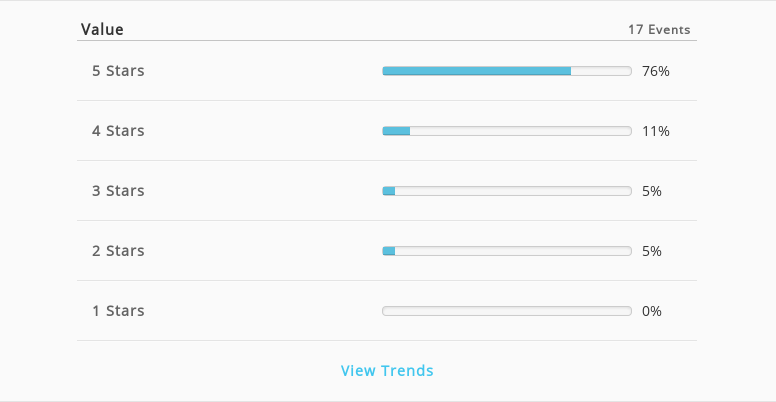776x402 pixels.
Task: Click the Value column header
Action: pos(102,30)
